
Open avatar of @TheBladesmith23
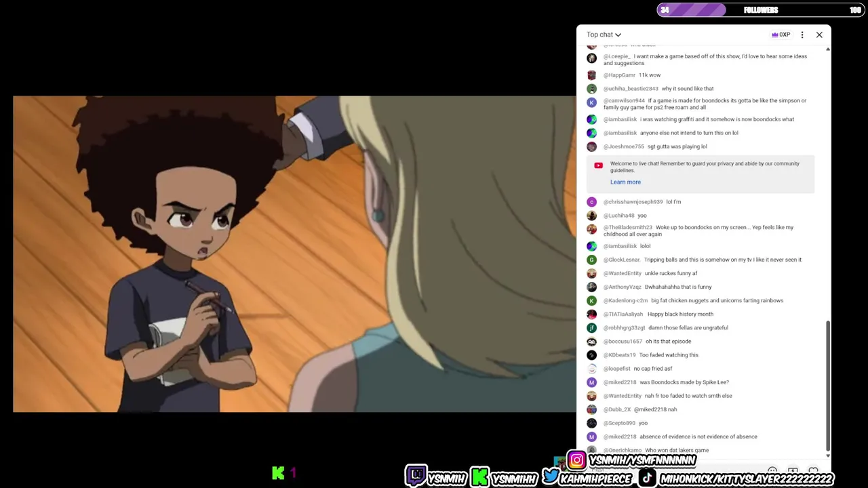591,229
